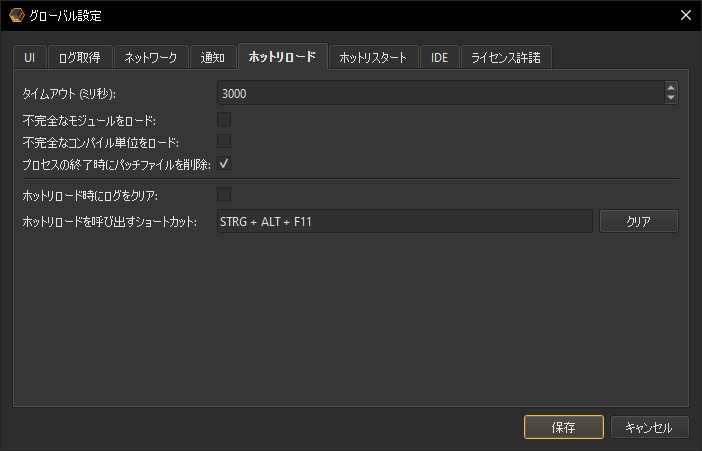Select the ホットリロード tab

click(x=283, y=56)
